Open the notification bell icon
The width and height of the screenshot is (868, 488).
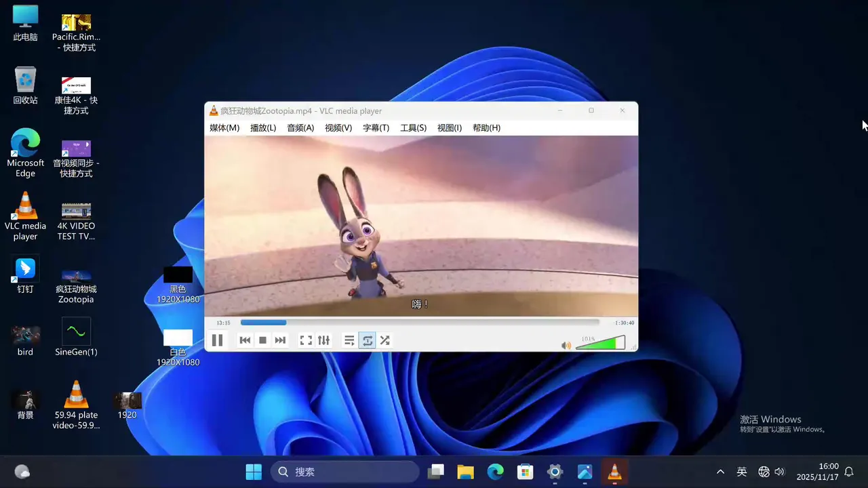(x=849, y=472)
